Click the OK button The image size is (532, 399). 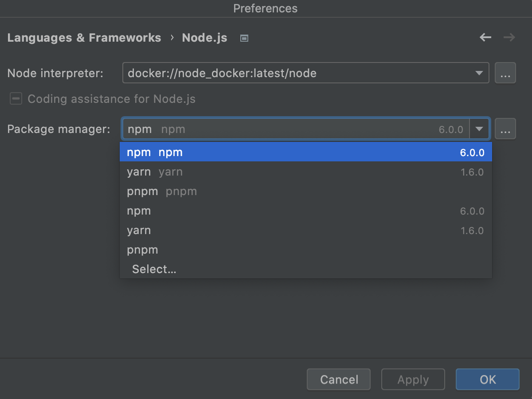487,379
